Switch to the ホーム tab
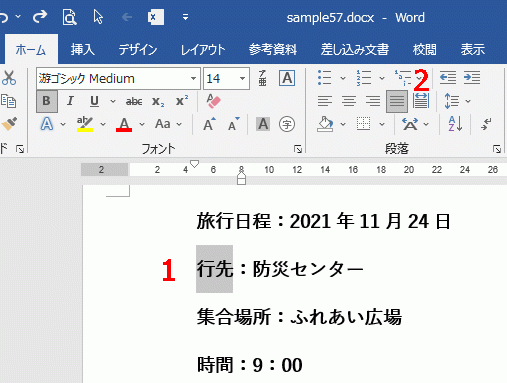The image size is (507, 383). coord(31,50)
